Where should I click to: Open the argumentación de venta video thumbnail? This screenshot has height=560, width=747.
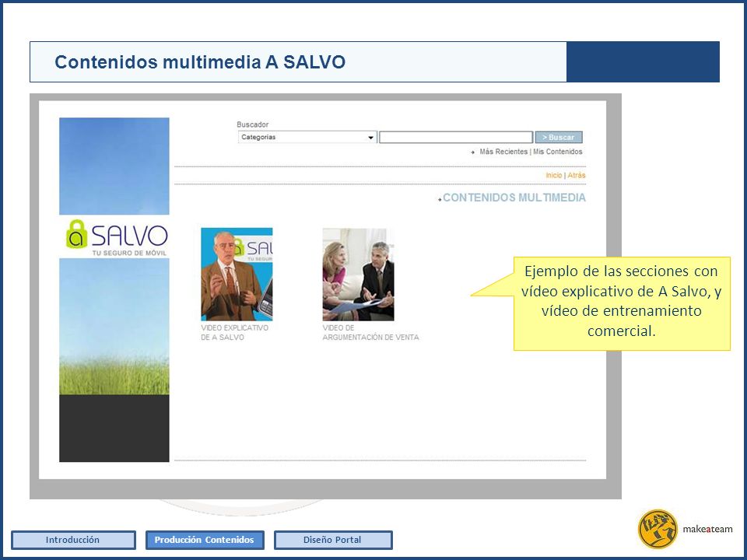pos(358,275)
